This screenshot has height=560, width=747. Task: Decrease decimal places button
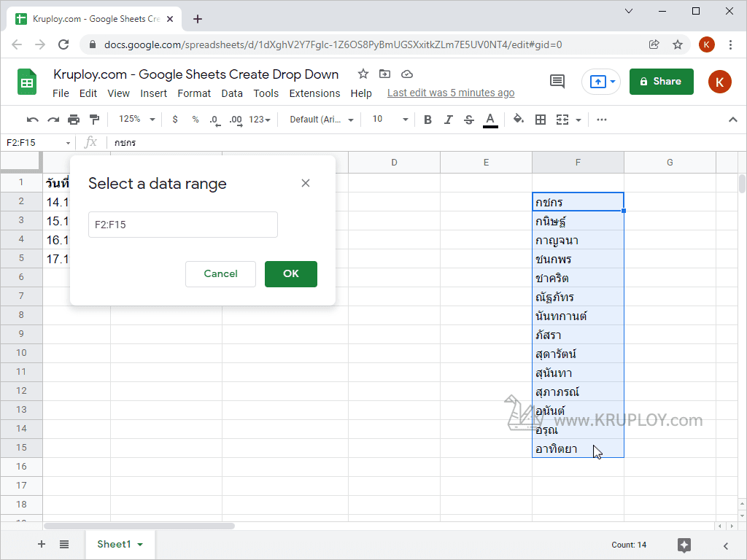pyautogui.click(x=215, y=120)
